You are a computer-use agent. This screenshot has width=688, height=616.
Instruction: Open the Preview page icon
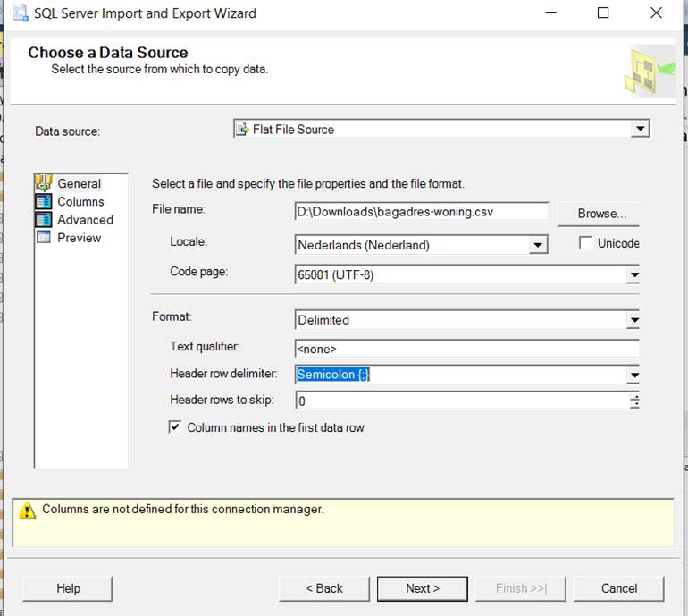[x=44, y=237]
